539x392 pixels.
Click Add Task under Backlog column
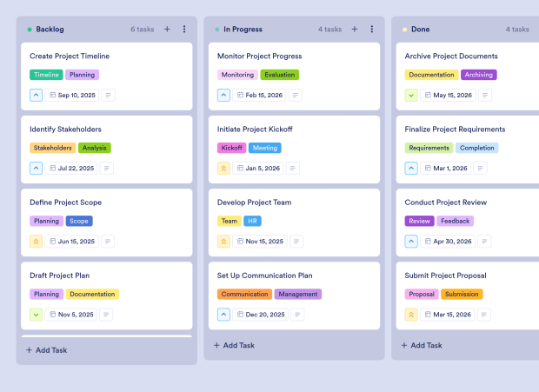tap(46, 350)
